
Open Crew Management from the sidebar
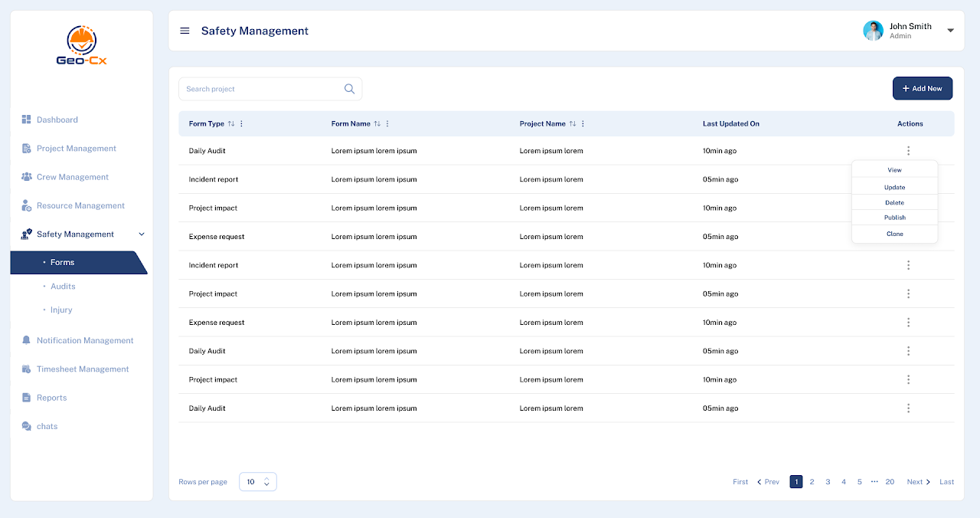click(25, 176)
